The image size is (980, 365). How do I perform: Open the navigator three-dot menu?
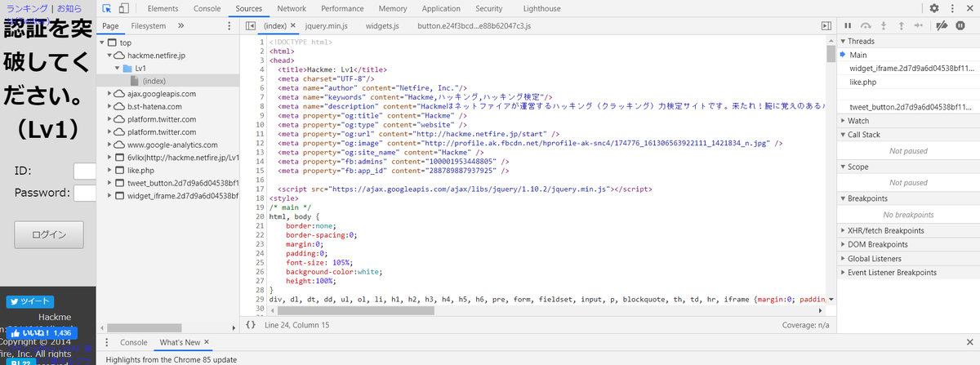click(230, 25)
